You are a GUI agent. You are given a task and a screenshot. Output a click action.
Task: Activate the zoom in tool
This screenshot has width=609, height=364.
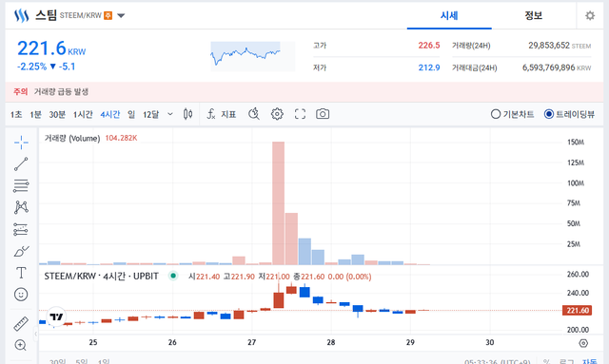(x=21, y=345)
